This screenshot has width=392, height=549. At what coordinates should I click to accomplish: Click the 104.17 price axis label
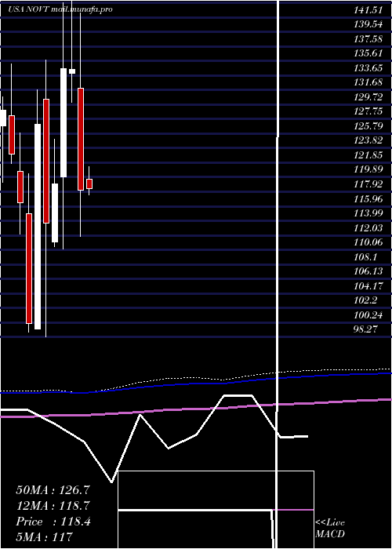pos(368,286)
